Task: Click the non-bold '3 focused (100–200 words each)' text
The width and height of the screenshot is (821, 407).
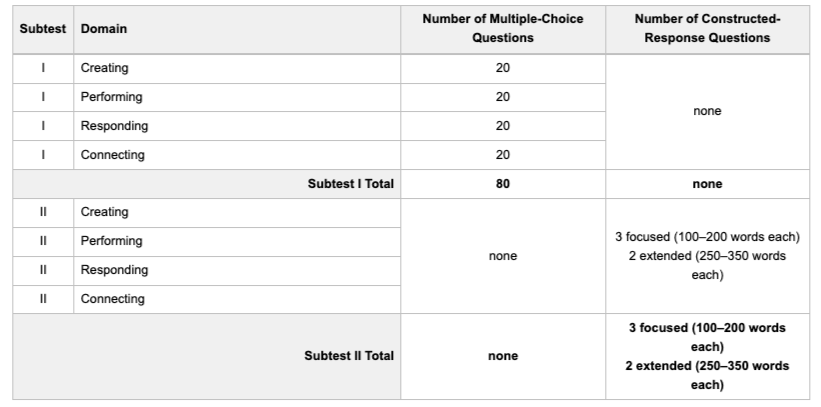Action: pyautogui.click(x=707, y=237)
